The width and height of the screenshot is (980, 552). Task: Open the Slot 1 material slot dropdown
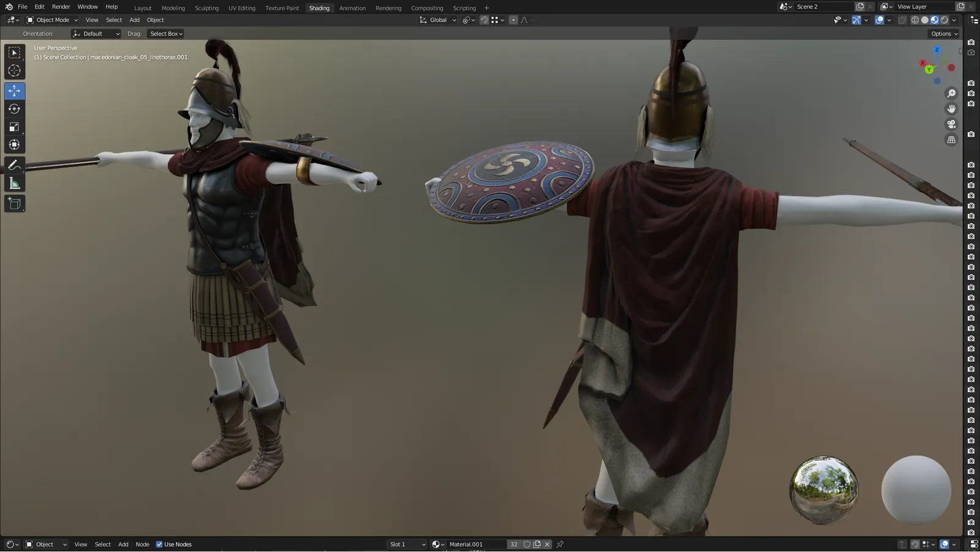tap(407, 544)
